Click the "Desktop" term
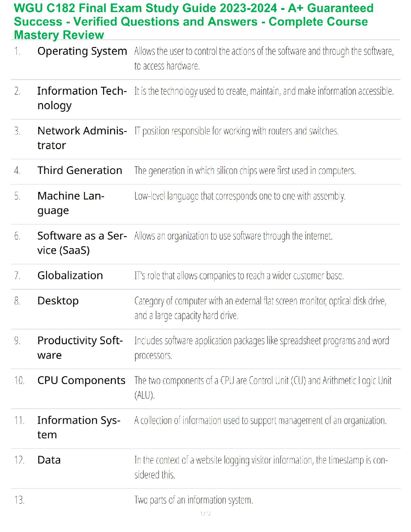This screenshot has height=532, width=411. tap(58, 301)
